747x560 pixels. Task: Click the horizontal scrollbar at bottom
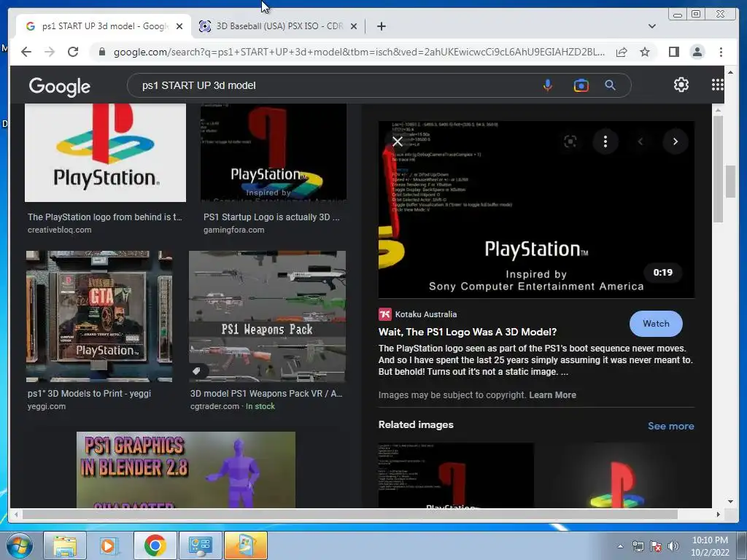point(350,514)
